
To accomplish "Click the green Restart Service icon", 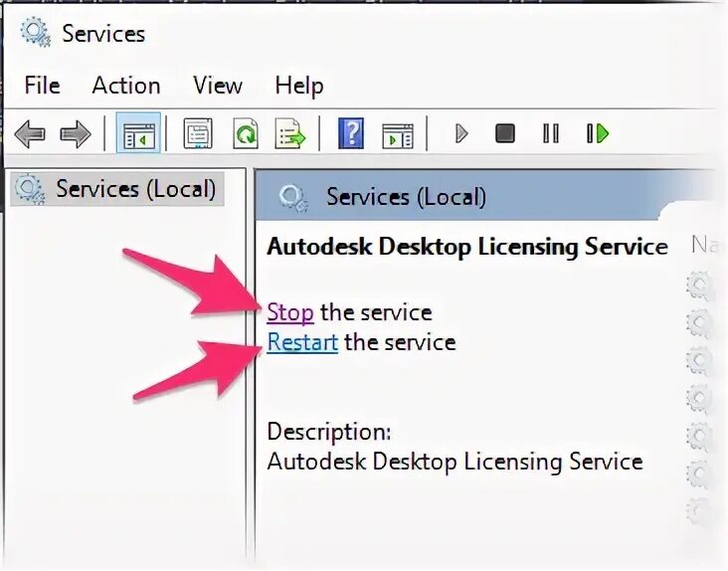I will coord(598,133).
